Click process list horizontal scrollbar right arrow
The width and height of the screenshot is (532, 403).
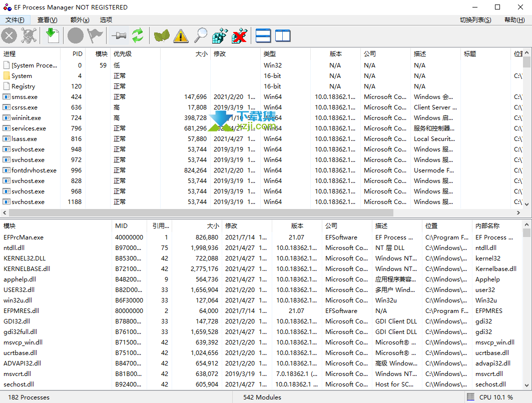(518, 213)
